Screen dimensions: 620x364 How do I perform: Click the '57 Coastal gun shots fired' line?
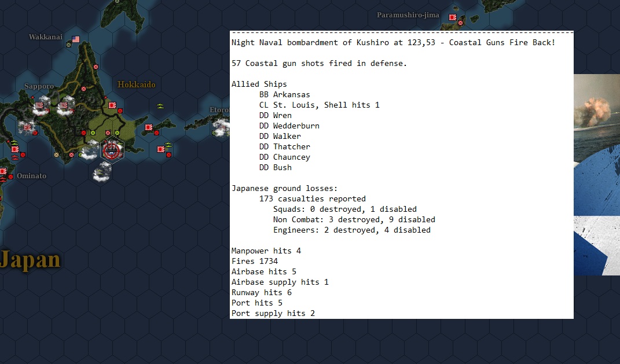click(319, 63)
